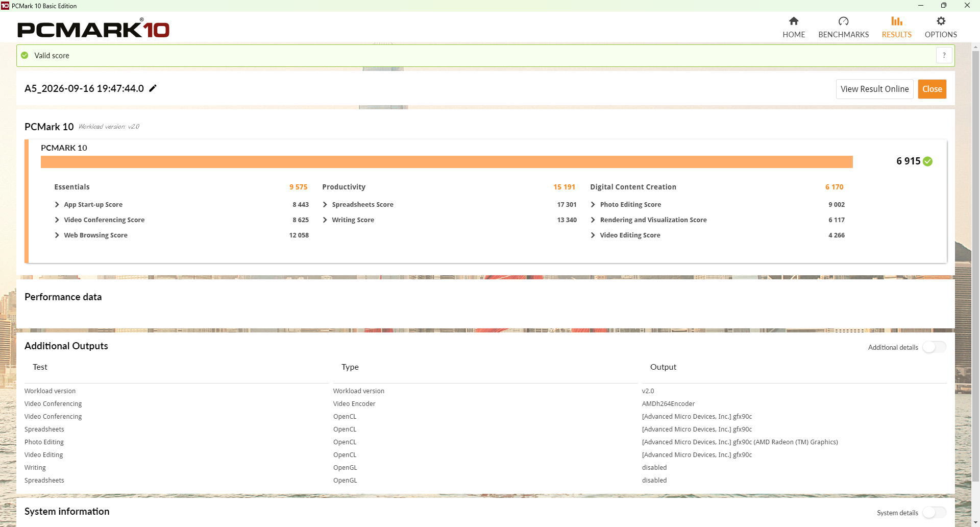The width and height of the screenshot is (980, 527).
Task: Enable the System details toggle
Action: point(934,513)
